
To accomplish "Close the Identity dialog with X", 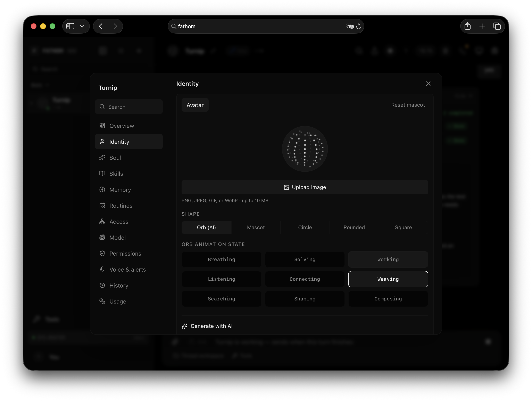I will [x=428, y=84].
